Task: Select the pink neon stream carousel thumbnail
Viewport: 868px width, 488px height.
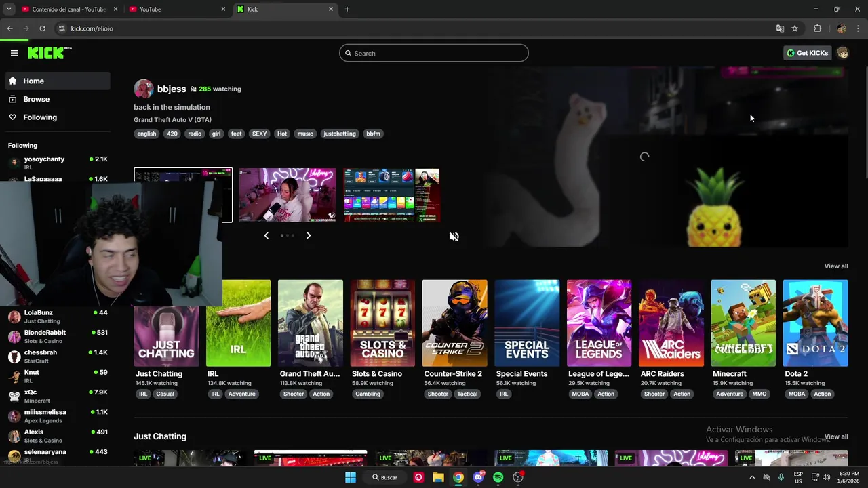Action: pos(288,195)
